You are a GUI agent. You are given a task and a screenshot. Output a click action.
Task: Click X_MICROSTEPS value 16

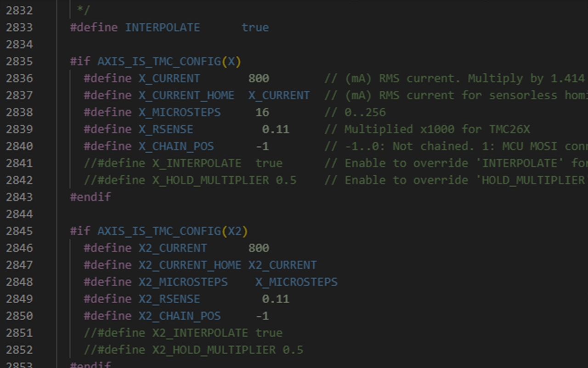[x=262, y=113]
